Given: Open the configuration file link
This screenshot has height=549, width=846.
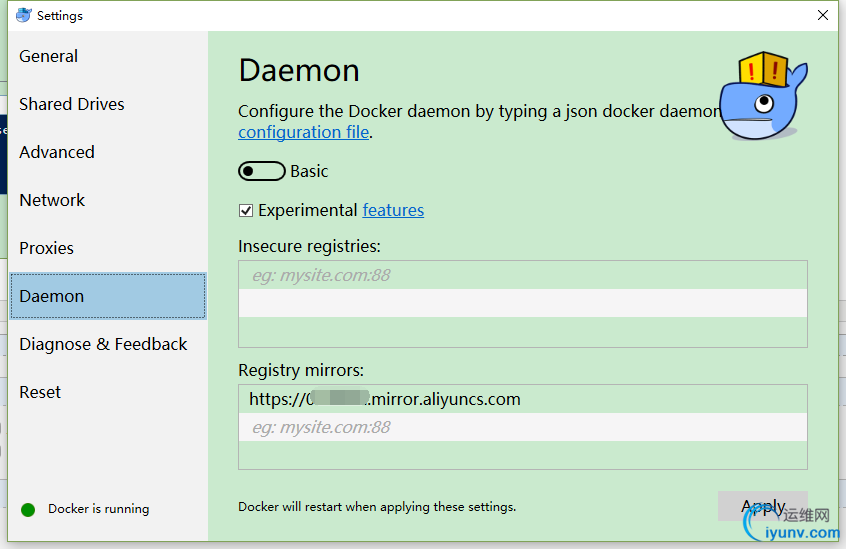Looking at the screenshot, I should [x=304, y=132].
